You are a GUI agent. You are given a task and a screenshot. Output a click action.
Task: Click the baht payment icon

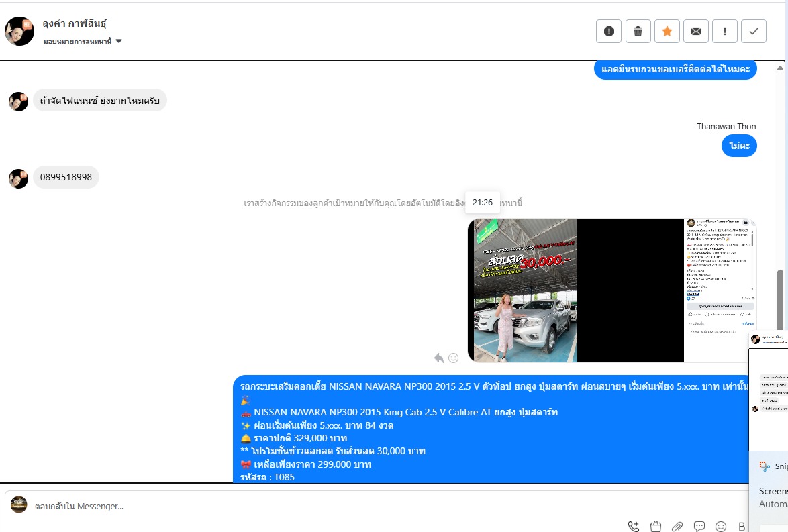742,526
